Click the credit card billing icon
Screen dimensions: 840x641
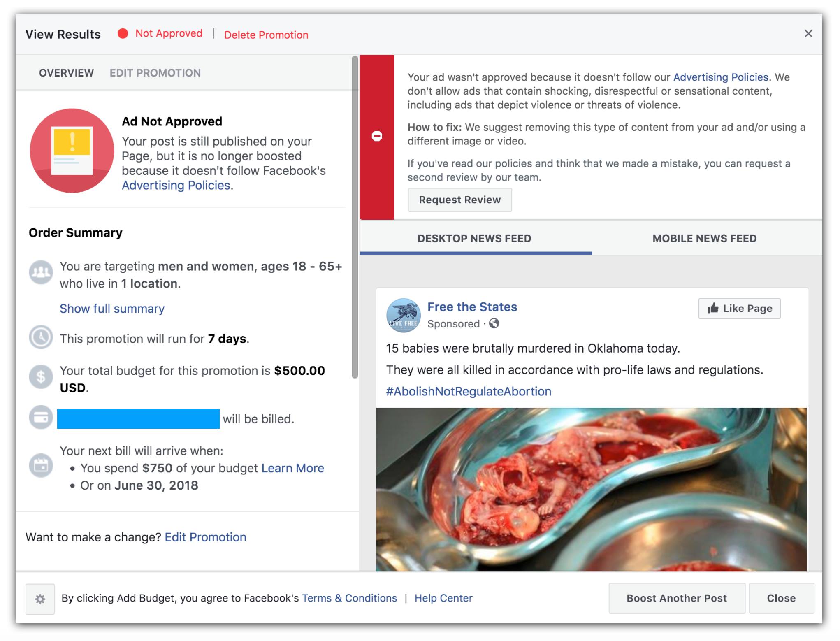[41, 418]
